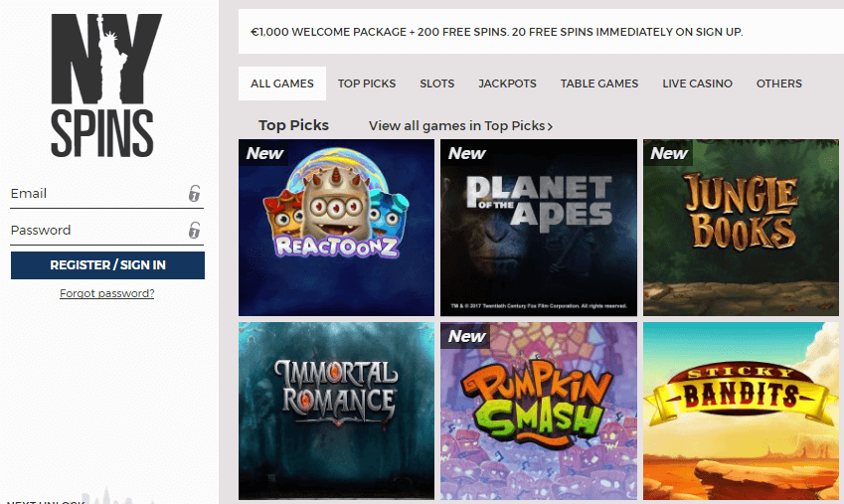Image resolution: width=844 pixels, height=504 pixels.
Task: Open the Table Games tab
Action: (x=599, y=84)
